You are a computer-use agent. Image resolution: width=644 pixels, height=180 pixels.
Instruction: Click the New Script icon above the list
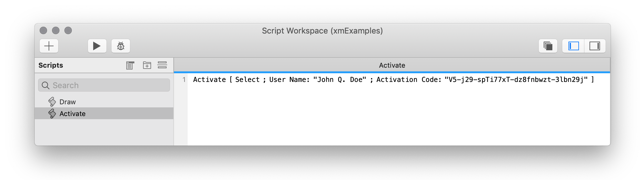130,65
